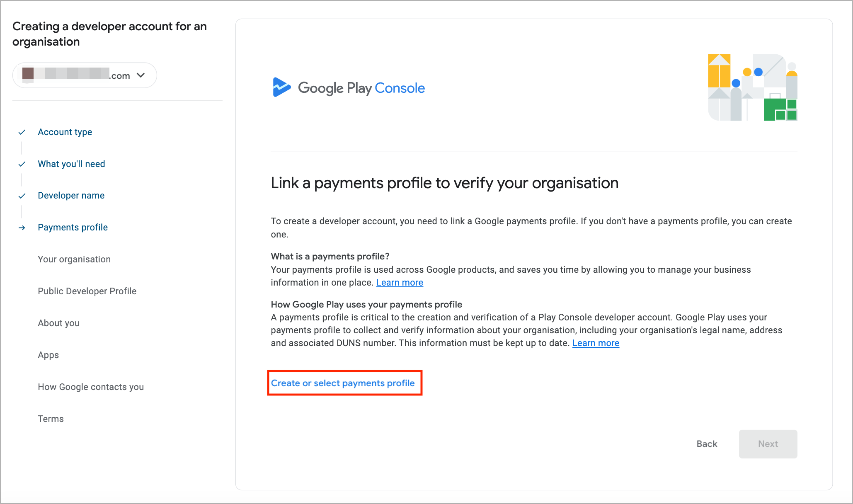Open Learn more about payments profiles

(400, 283)
